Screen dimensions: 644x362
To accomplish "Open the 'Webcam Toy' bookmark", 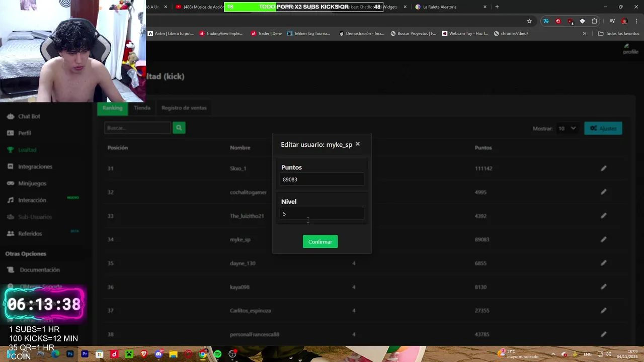I will 465,34.
